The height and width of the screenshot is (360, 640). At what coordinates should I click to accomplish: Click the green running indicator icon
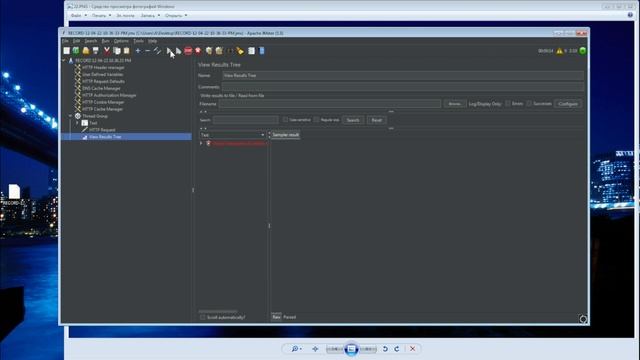tap(583, 51)
